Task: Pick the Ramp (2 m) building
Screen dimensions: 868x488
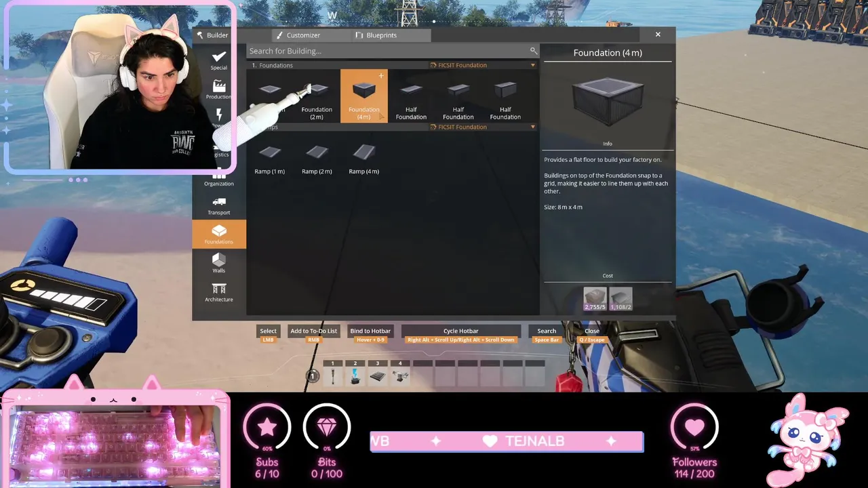Action: (317, 158)
